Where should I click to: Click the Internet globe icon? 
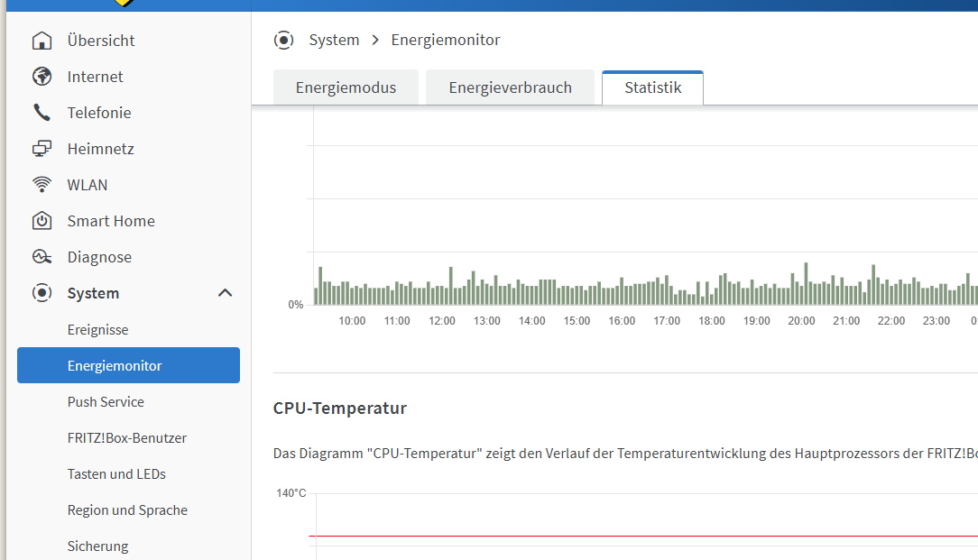pyautogui.click(x=42, y=77)
